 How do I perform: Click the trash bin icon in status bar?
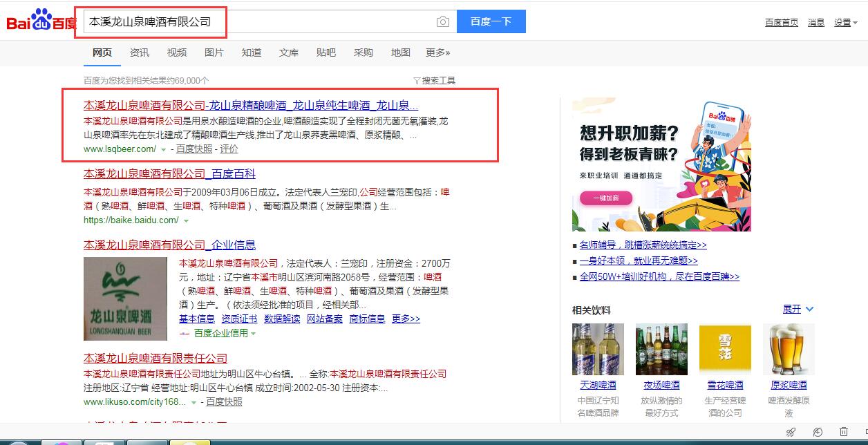tap(843, 433)
